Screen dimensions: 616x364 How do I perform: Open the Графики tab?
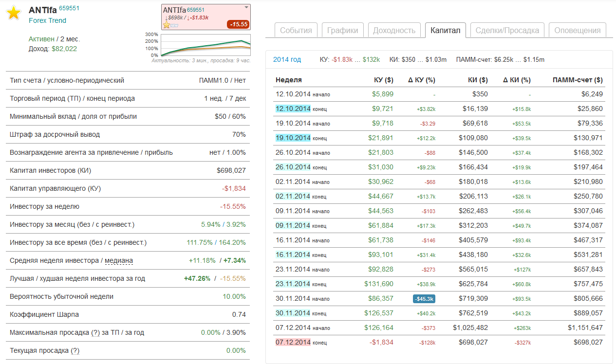(x=342, y=30)
